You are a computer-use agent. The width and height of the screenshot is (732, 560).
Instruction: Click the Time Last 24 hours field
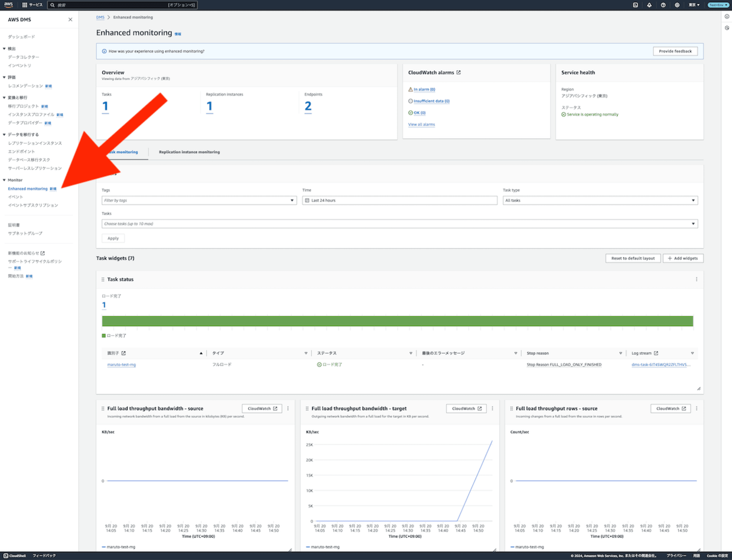tap(400, 201)
